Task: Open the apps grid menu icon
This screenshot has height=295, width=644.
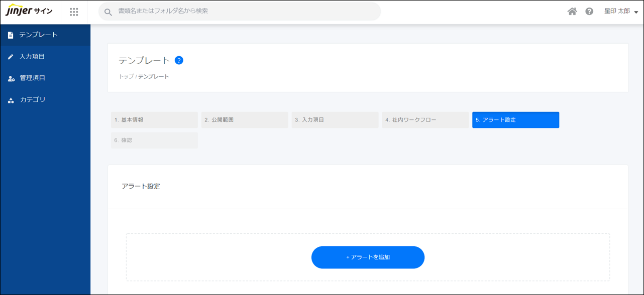Action: pos(74,12)
